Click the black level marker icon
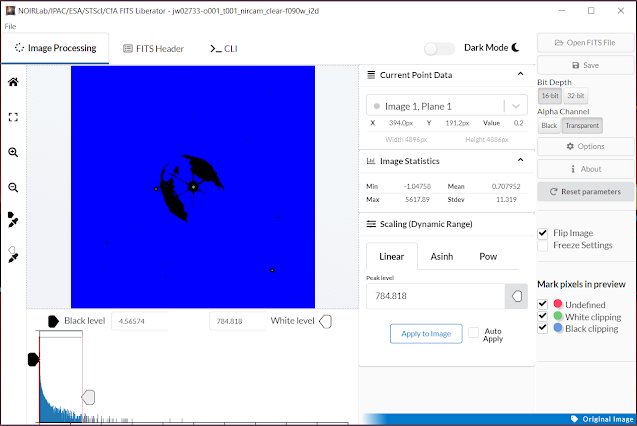The image size is (637, 426). click(53, 321)
